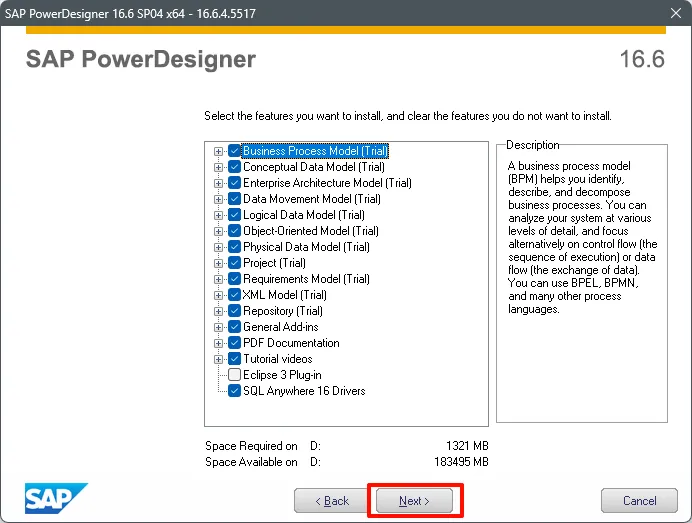
Task: Select the Project (Trial) label
Action: [x=274, y=263]
